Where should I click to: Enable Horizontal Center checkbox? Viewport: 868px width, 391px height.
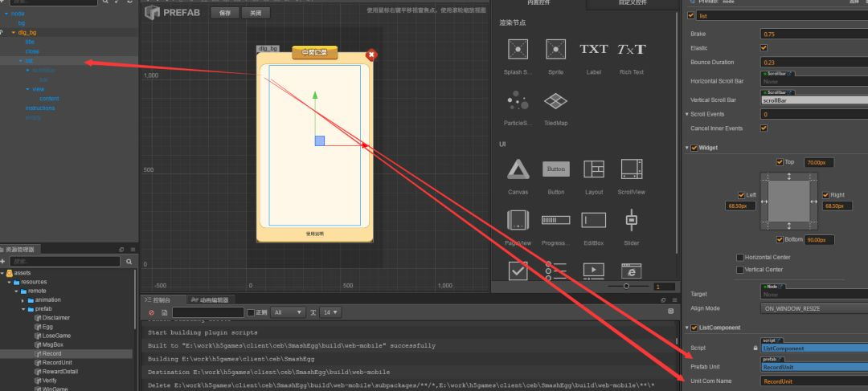[739, 257]
